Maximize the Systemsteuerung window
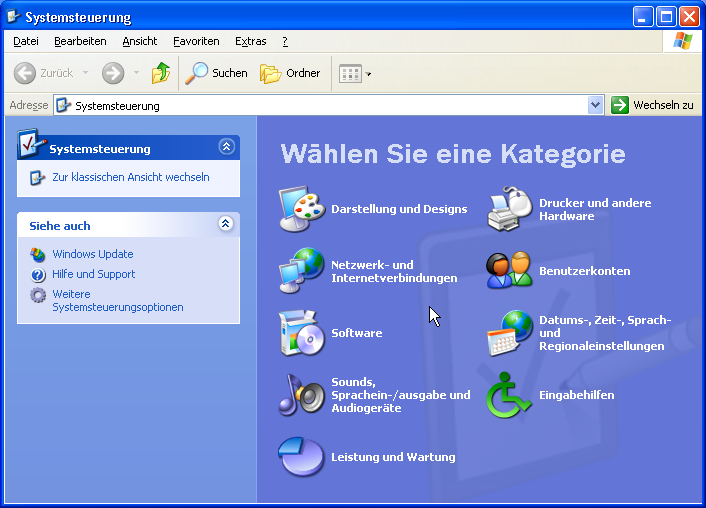 pyautogui.click(x=666, y=17)
